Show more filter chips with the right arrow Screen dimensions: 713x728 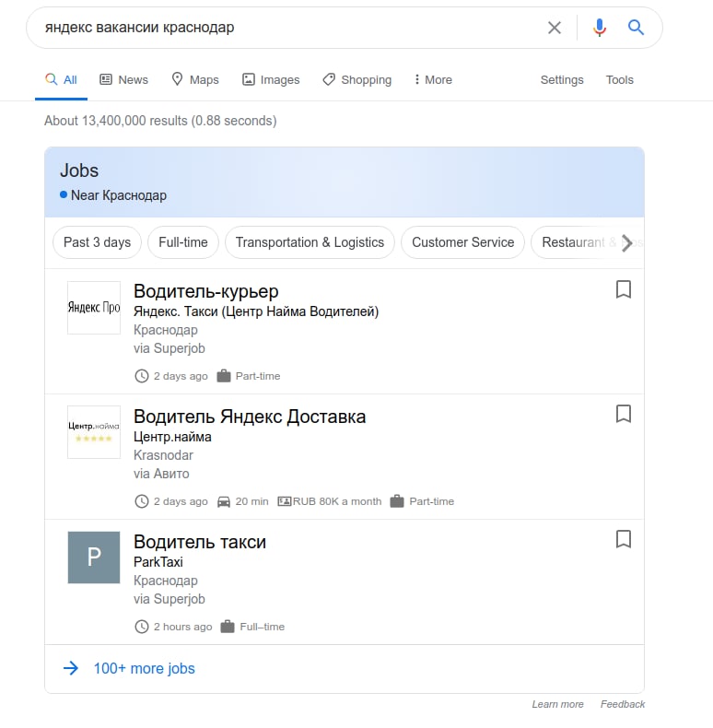(627, 242)
